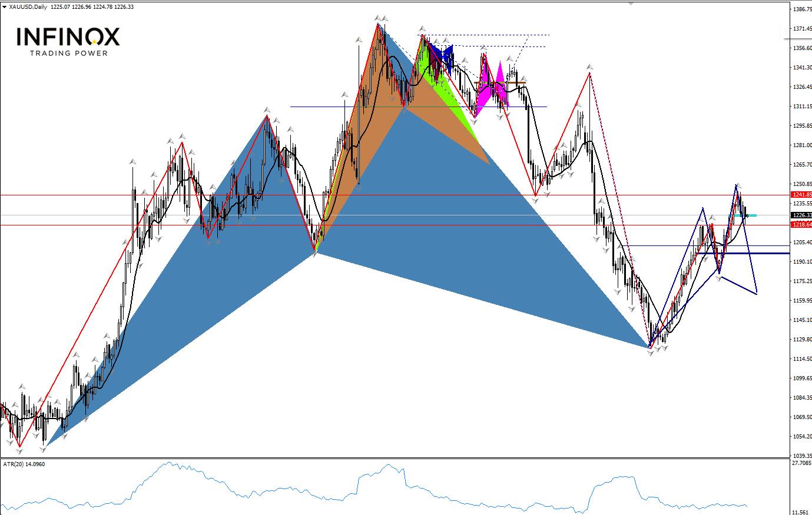Click the fractal arrow above the highest peak
Screen dimensions: 812x515
(377, 18)
